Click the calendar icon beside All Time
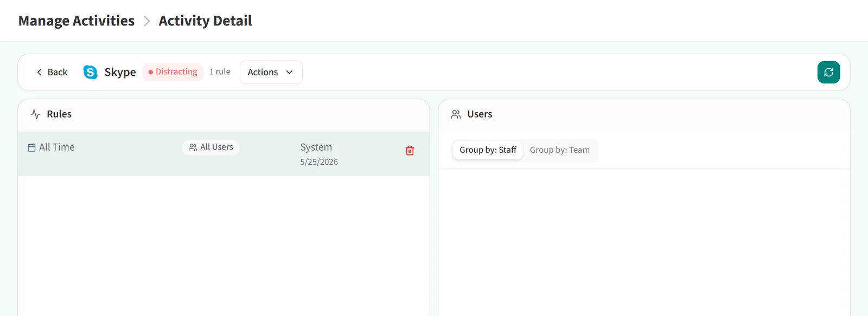 tap(31, 147)
